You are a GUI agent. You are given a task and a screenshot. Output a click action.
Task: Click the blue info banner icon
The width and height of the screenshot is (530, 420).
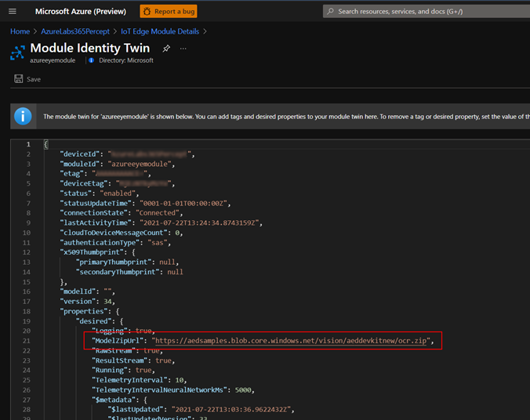click(x=23, y=116)
